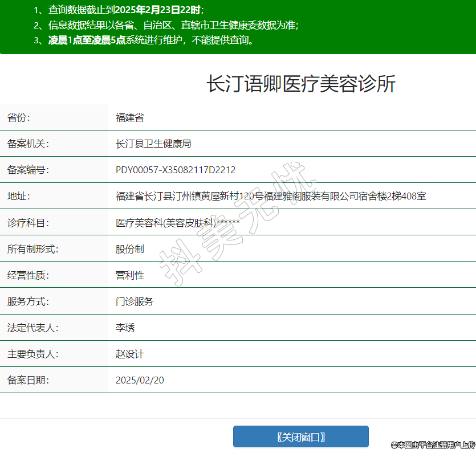Click the clinic title 长汀语卿医疗美容诊所
Viewport: 476px width, 449px height.
tap(300, 84)
